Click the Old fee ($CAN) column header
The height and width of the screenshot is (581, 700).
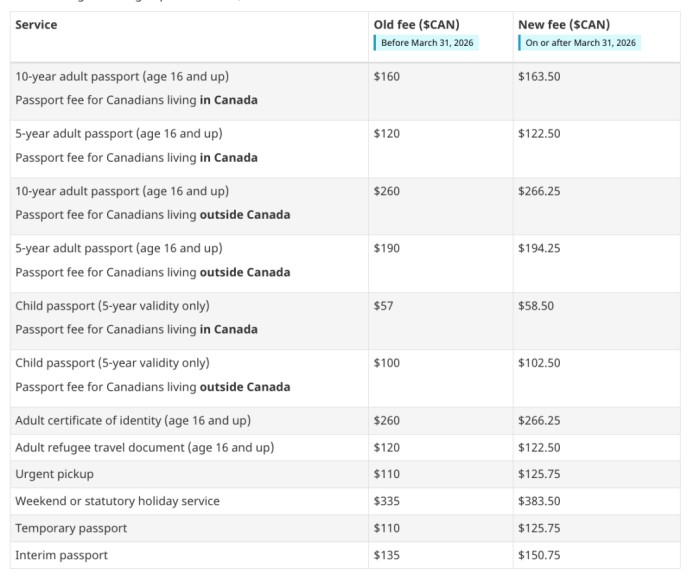416,25
